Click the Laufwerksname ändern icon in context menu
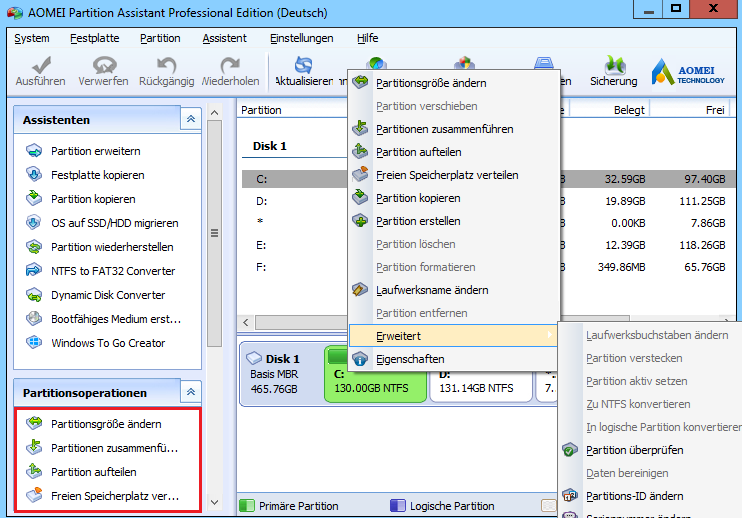The image size is (742, 518). [x=360, y=290]
